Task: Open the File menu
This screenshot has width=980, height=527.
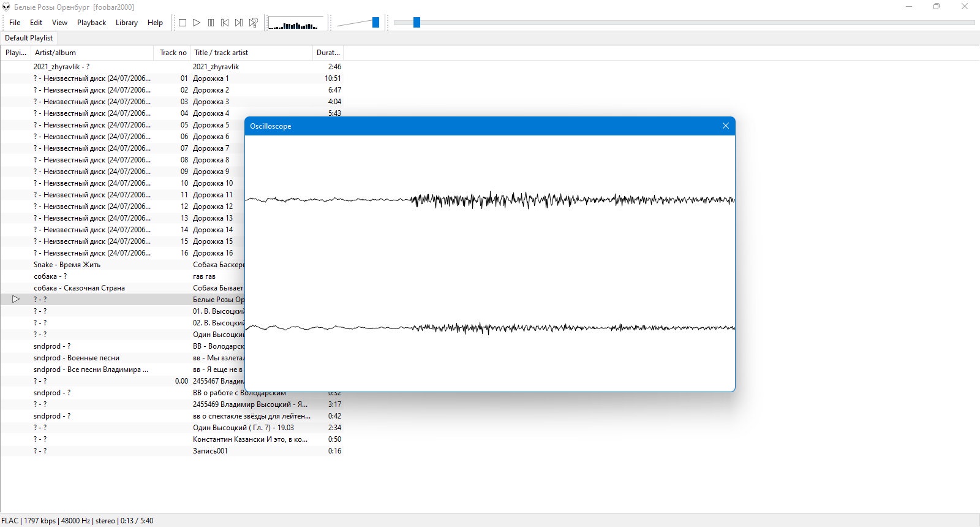Action: pyautogui.click(x=15, y=23)
